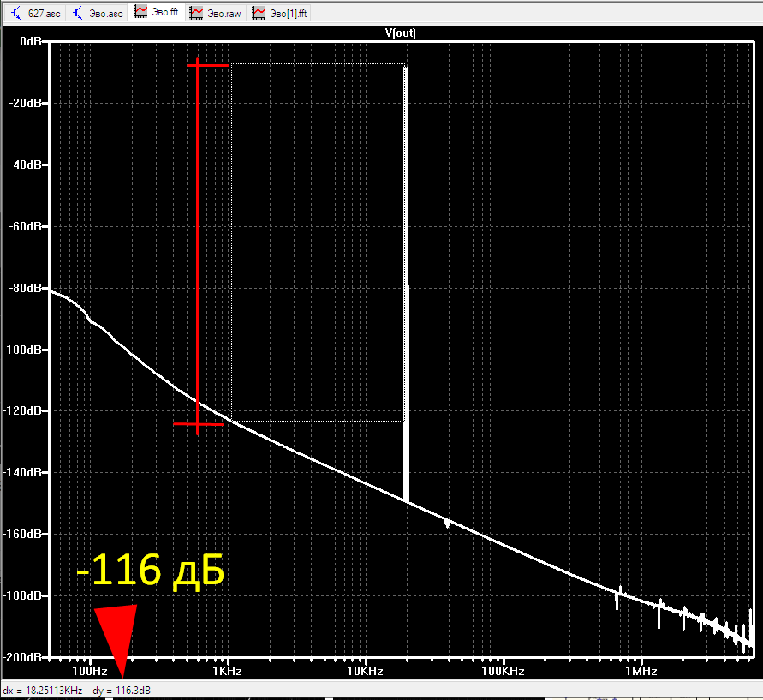Open the Эво.asc schematic tab
The image size is (763, 700).
[x=97, y=13]
